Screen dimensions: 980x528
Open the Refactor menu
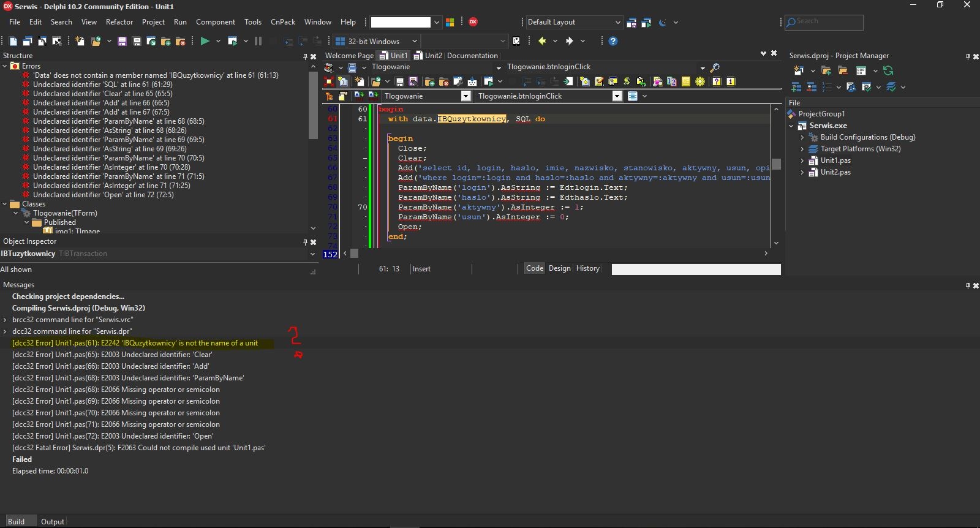pyautogui.click(x=119, y=22)
